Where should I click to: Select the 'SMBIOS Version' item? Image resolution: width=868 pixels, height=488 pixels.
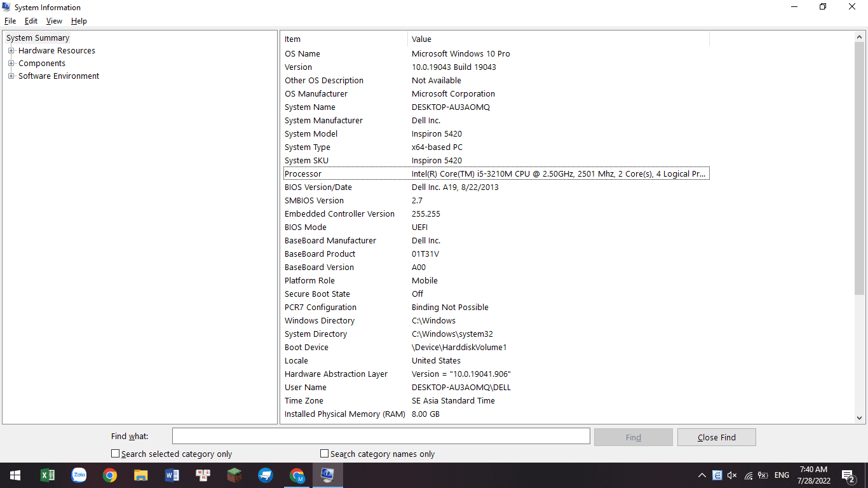[314, 201]
